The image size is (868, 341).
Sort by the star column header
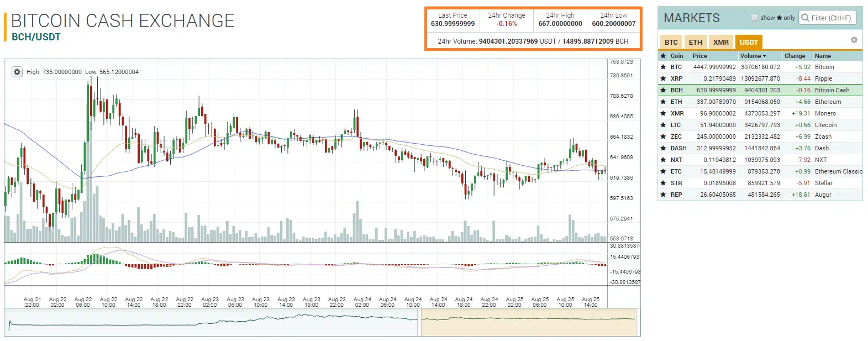coord(663,56)
